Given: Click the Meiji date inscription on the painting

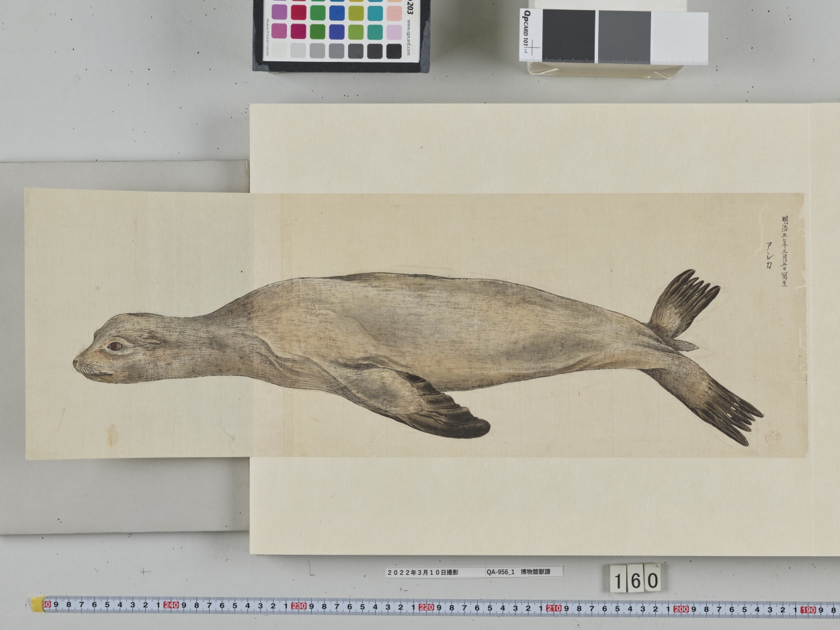Looking at the screenshot, I should 784,252.
